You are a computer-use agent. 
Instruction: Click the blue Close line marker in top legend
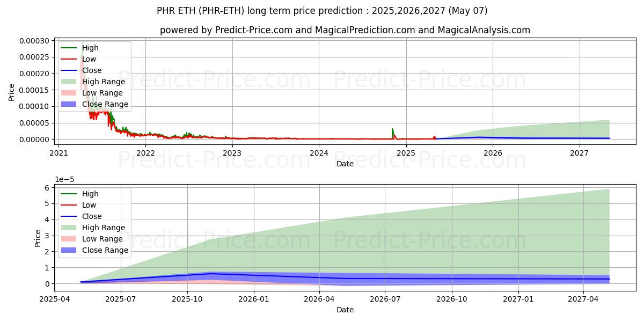point(69,70)
